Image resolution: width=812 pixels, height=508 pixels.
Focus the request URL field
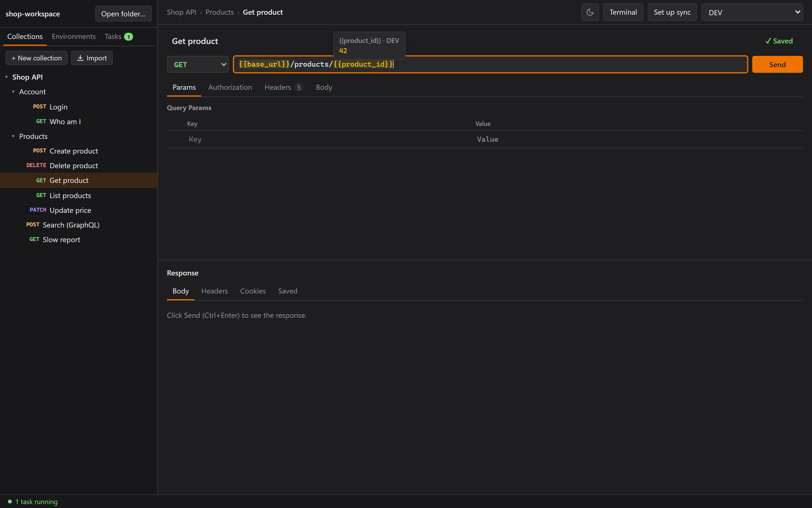click(x=490, y=64)
